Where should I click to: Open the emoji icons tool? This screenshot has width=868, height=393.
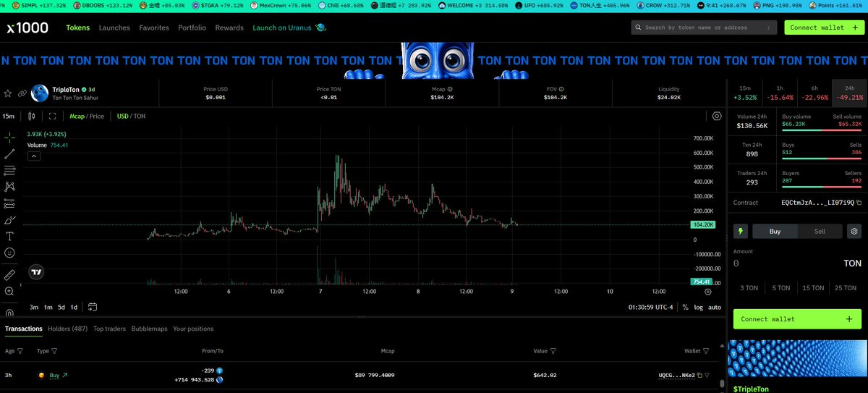[x=9, y=253]
